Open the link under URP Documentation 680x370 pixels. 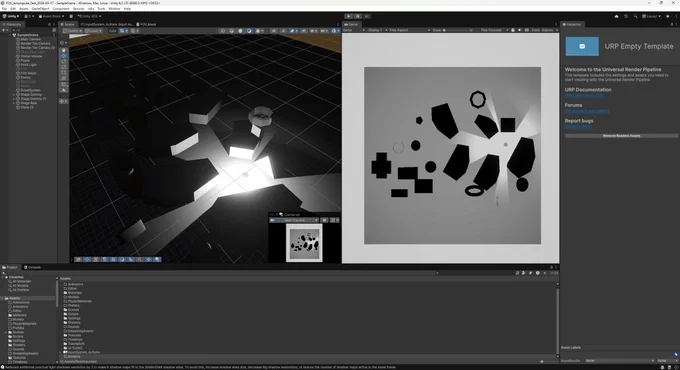point(584,95)
